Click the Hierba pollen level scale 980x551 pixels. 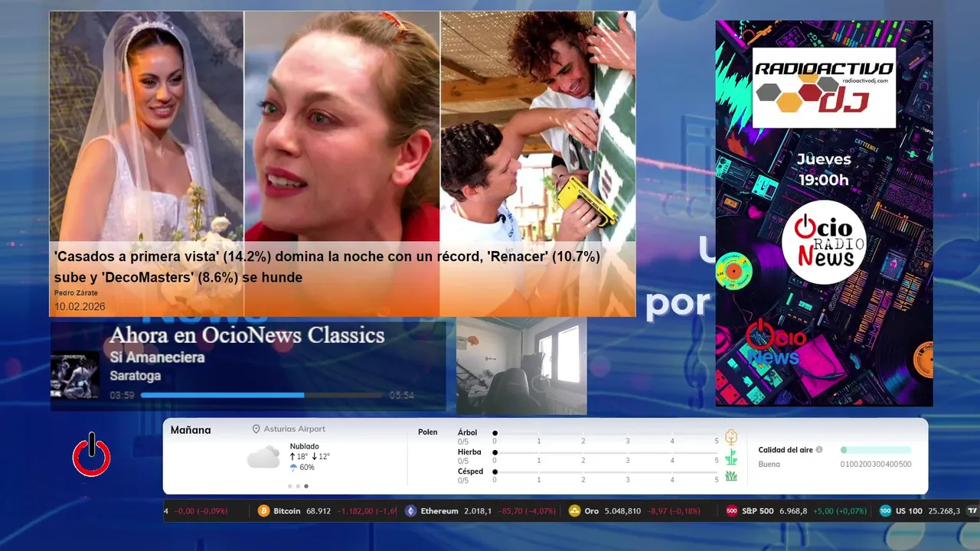(606, 457)
